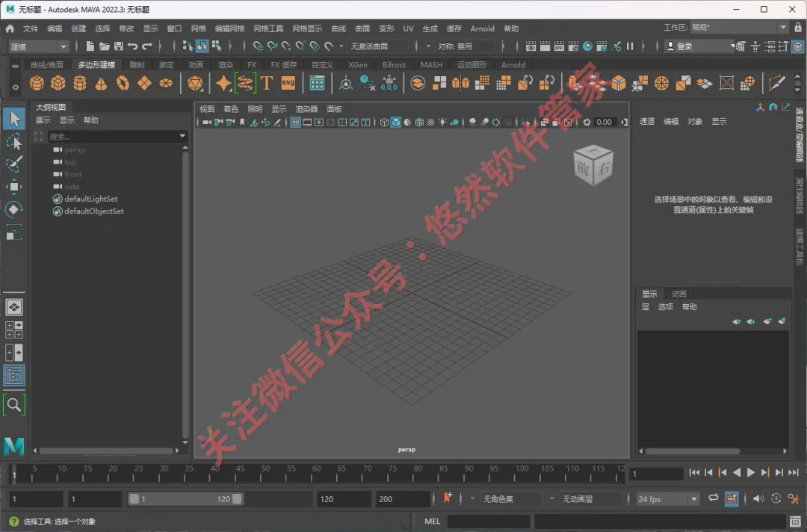This screenshot has height=532, width=807.
Task: Open the 24 fps frame rate dropdown
Action: pyautogui.click(x=668, y=499)
